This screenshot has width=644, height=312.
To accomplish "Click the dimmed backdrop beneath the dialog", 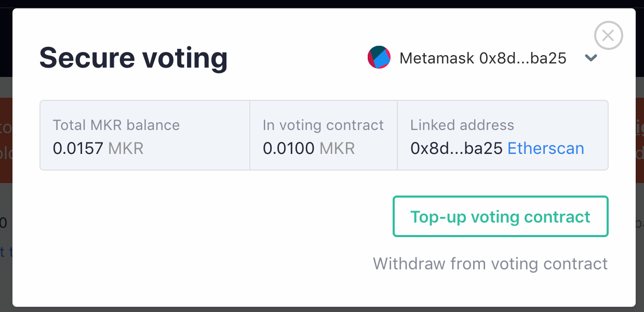I will point(322,309).
